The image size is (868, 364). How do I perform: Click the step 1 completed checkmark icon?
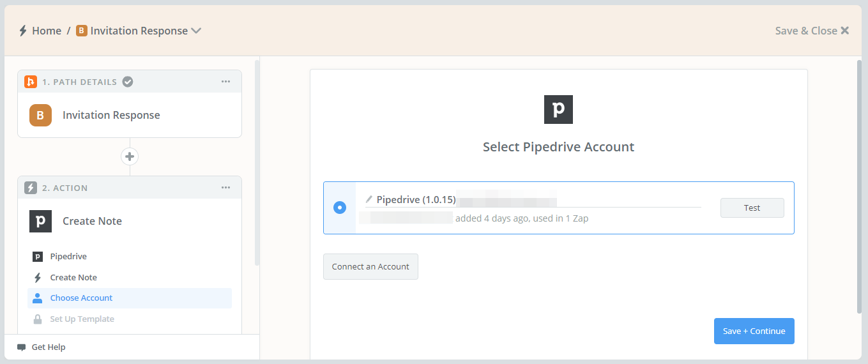128,82
